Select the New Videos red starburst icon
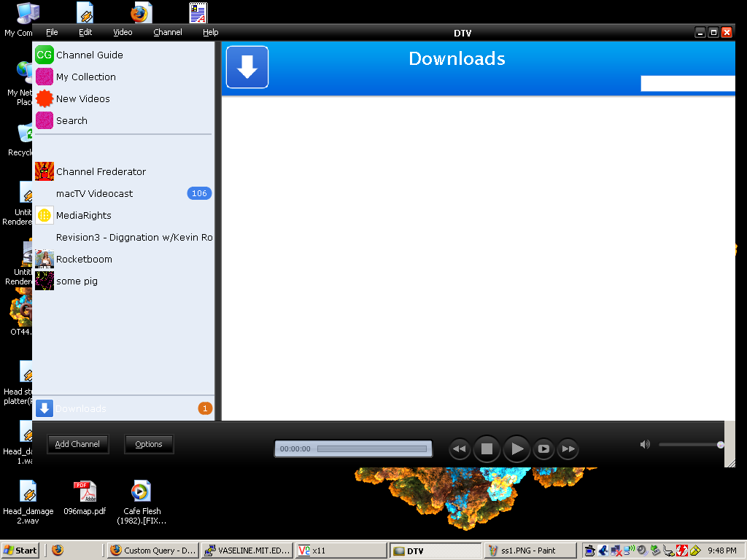This screenshot has height=560, width=747. coord(44,98)
